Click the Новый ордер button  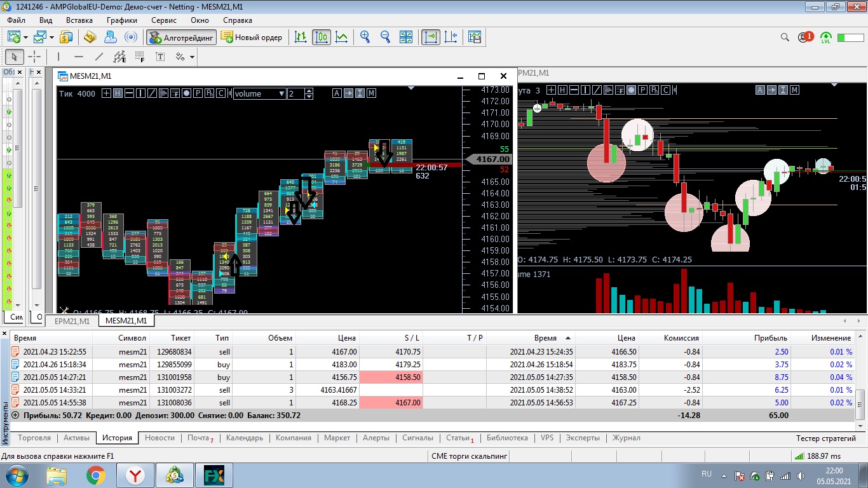(252, 37)
